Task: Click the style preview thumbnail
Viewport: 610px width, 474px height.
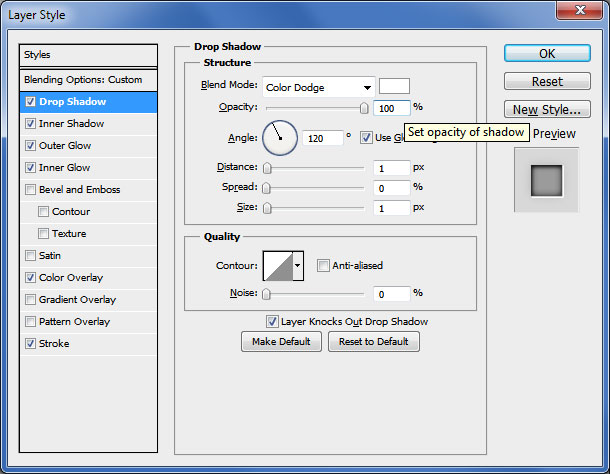Action: [x=547, y=180]
